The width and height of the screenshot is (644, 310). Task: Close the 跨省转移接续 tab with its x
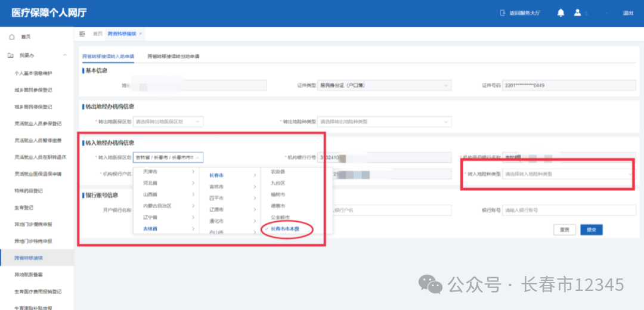141,34
